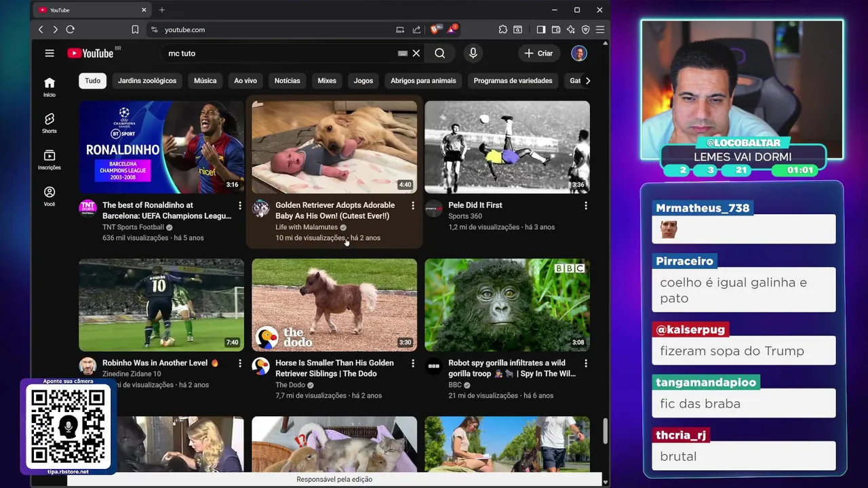Close the YouTube tab

[x=144, y=9]
